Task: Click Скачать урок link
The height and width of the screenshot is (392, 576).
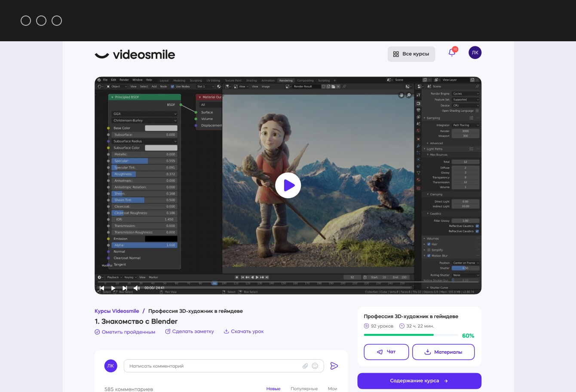Action: [x=244, y=331]
